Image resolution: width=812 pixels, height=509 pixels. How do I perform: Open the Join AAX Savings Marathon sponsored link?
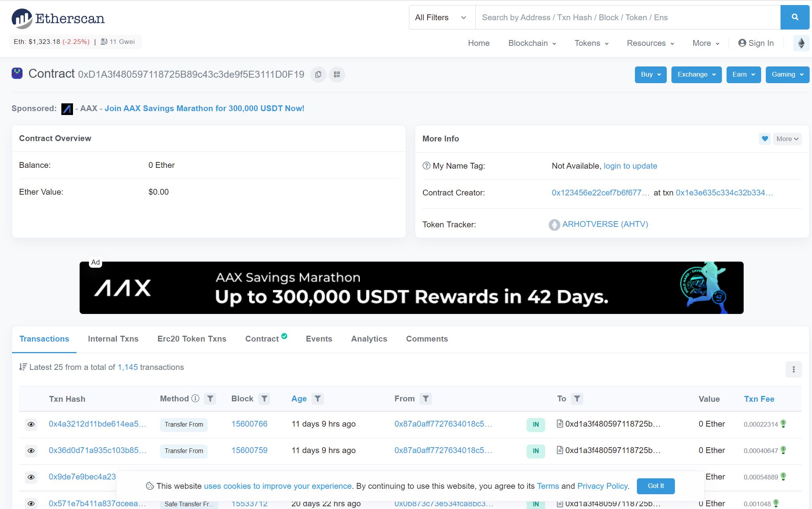point(204,108)
